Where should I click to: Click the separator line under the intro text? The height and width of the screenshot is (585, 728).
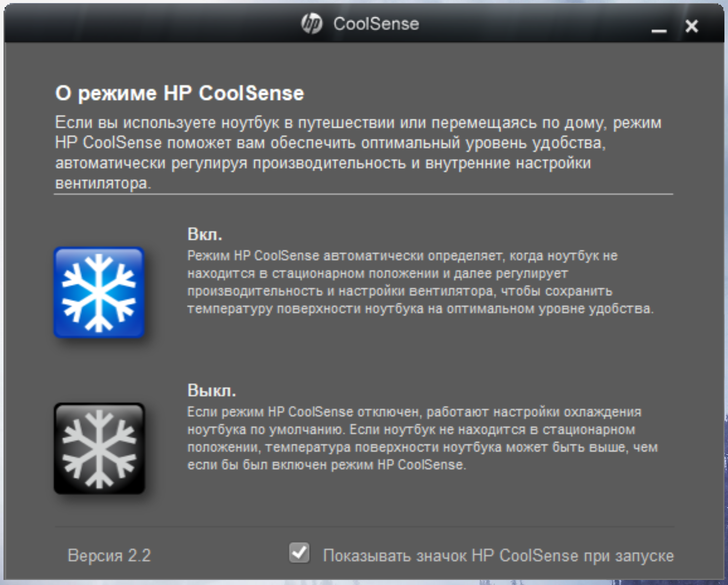363,193
